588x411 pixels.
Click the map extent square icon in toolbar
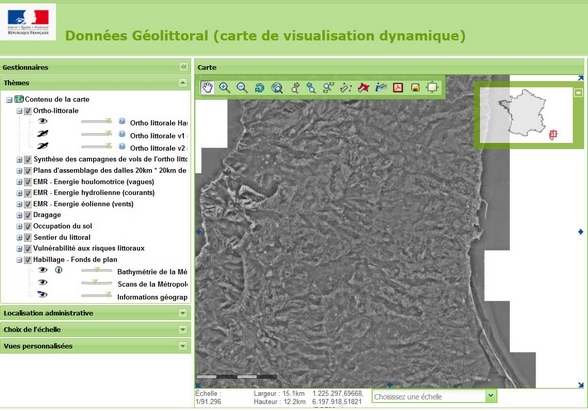tap(432, 87)
